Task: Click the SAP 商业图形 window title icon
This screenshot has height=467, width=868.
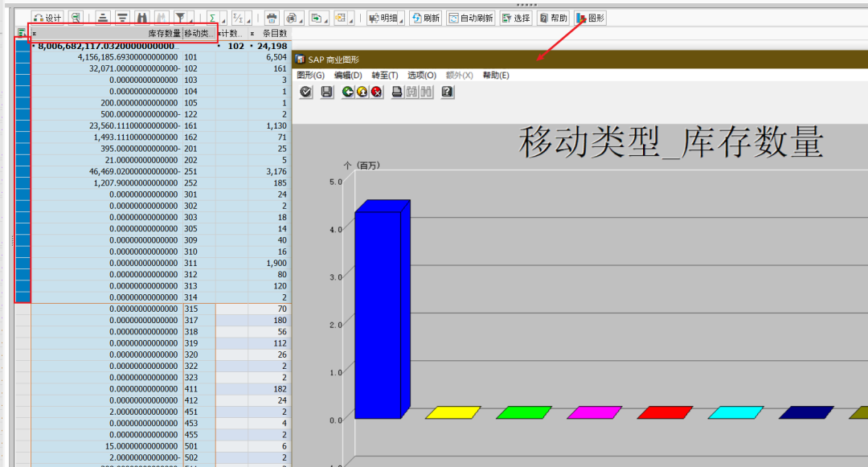Action: tap(300, 59)
